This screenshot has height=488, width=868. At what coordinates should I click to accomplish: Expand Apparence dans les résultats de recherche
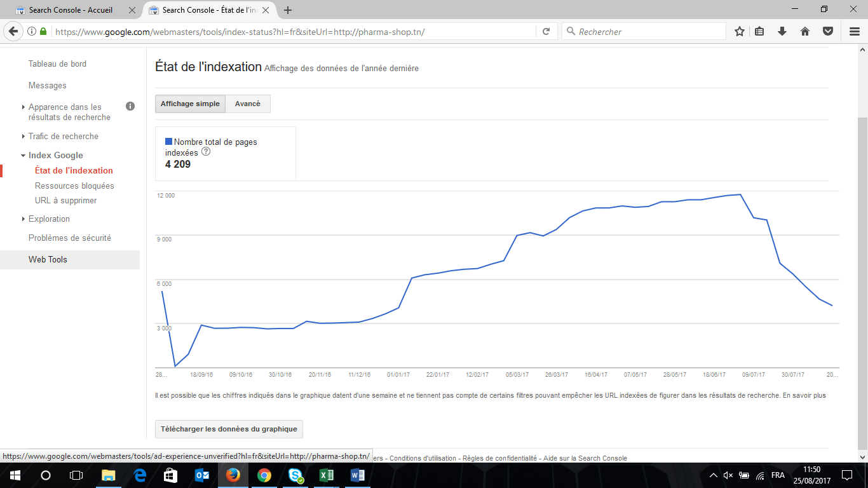pyautogui.click(x=69, y=112)
